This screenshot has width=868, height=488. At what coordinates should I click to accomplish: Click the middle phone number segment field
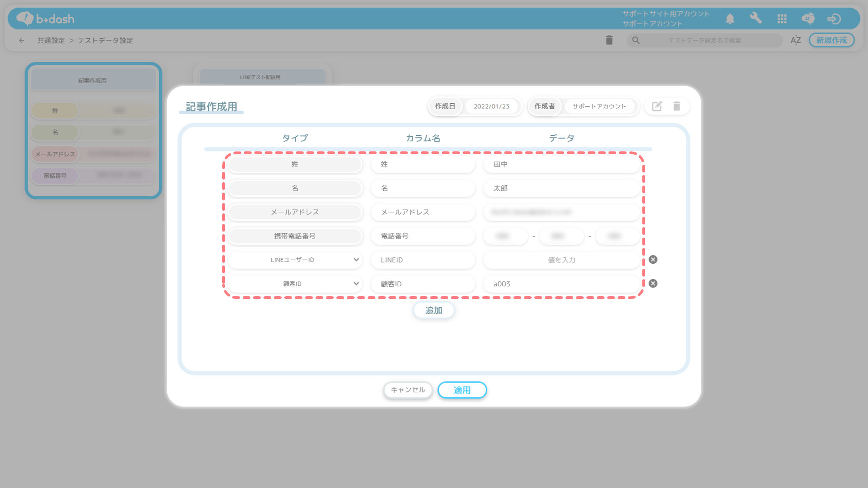562,236
